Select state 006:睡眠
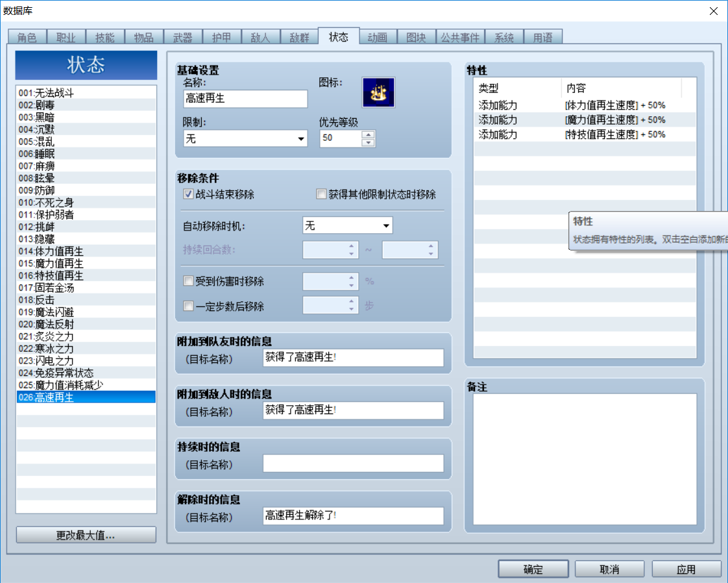Viewport: 728px width, 583px height. coord(86,154)
